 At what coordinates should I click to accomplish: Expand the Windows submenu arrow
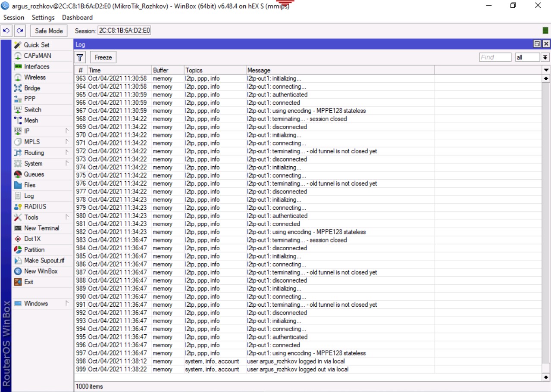67,303
